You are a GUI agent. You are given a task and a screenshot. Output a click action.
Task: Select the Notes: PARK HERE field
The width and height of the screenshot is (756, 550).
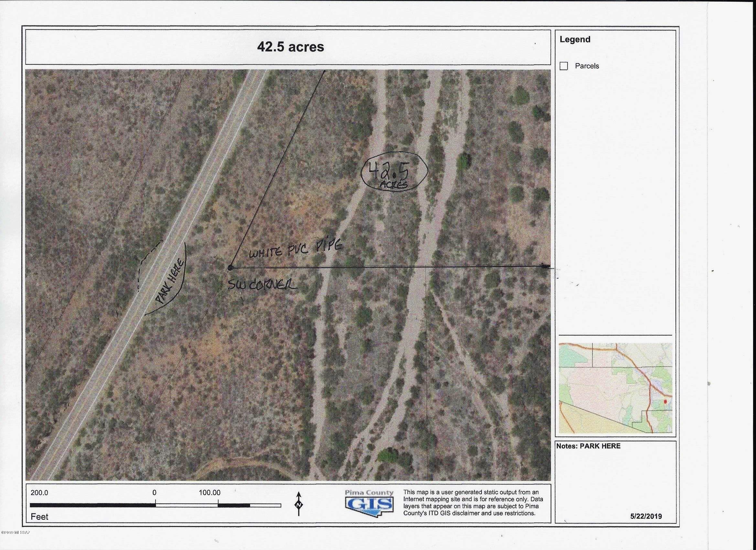(615, 483)
